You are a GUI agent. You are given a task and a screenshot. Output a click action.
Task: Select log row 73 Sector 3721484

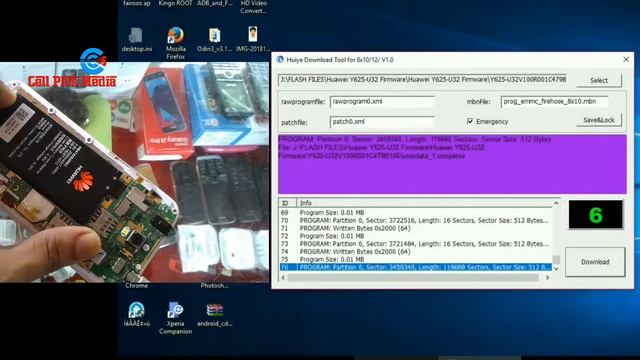coord(416,244)
